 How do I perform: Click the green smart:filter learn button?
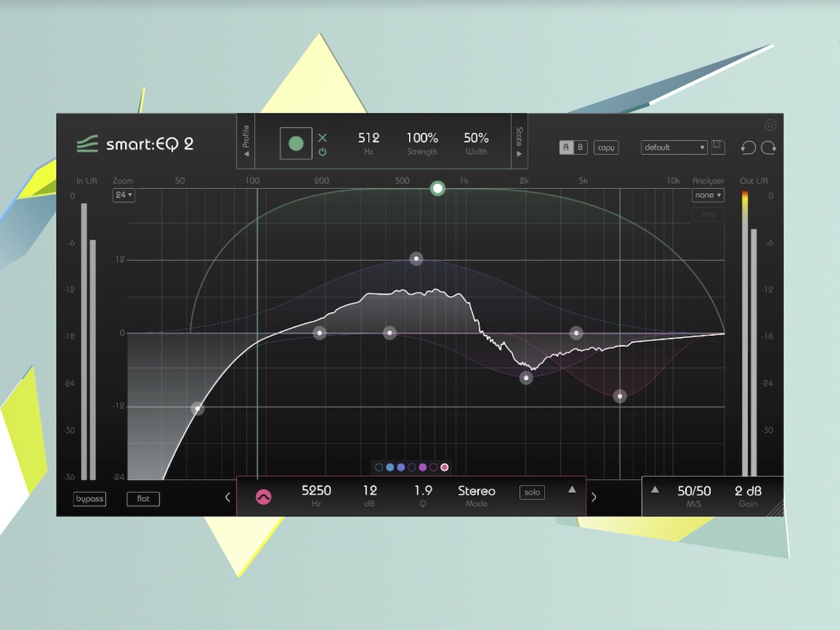point(296,144)
